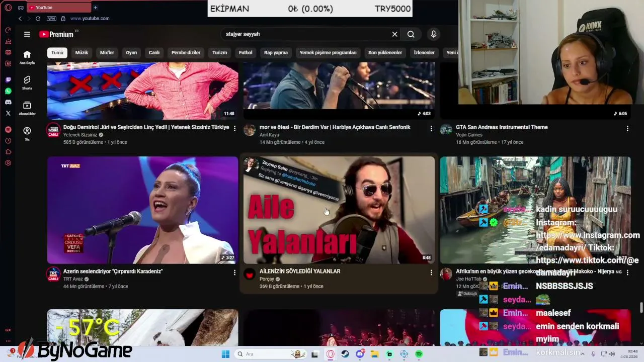Screen dimensions: 644x362
Task: Open Spotify from the taskbar
Action: coord(419,354)
